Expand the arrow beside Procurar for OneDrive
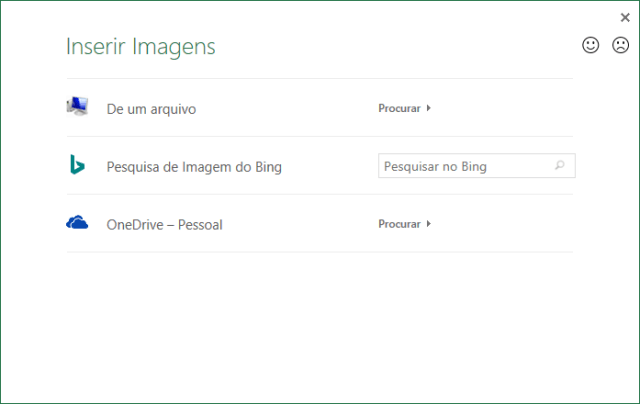The height and width of the screenshot is (404, 640). (x=429, y=224)
